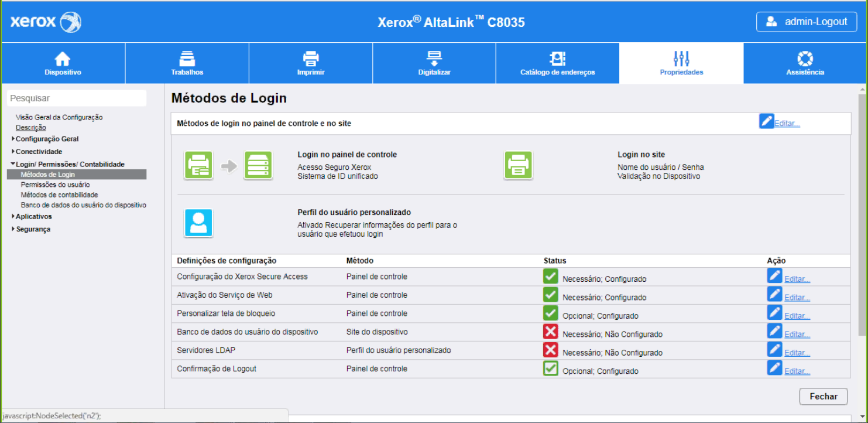Open the Dispositivo tab

pyautogui.click(x=63, y=63)
